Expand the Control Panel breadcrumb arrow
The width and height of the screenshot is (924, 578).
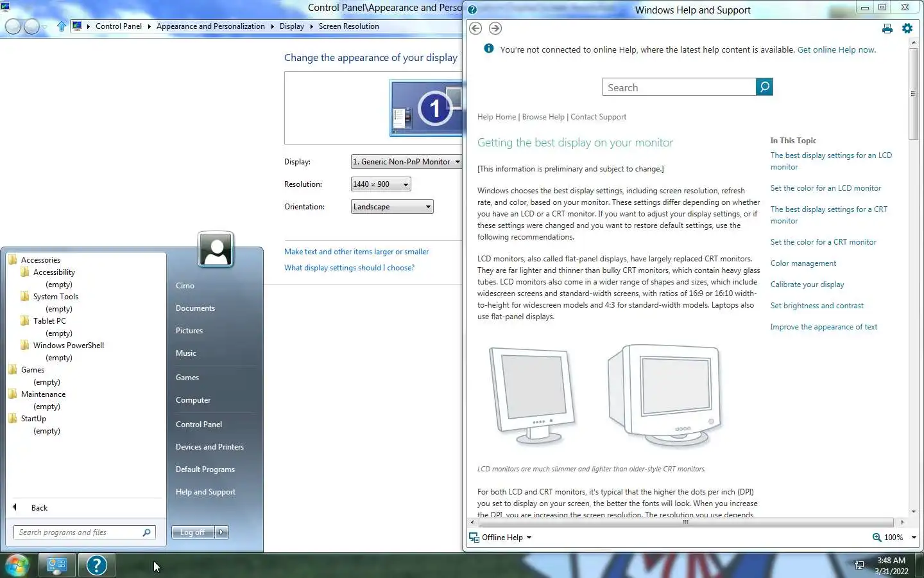coord(149,26)
